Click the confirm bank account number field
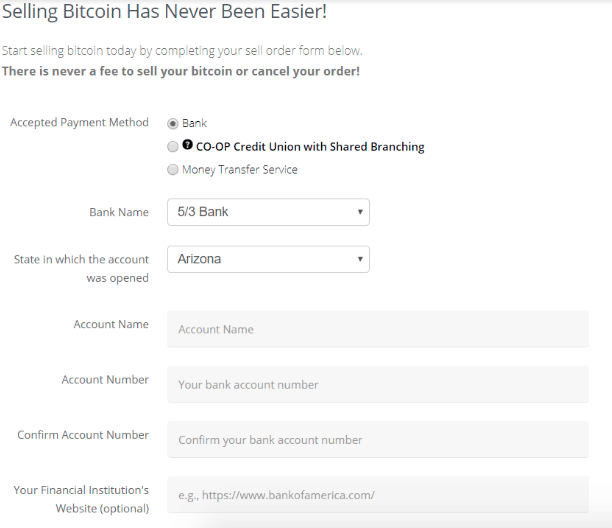Viewport: 612px width, 528px height. [377, 440]
